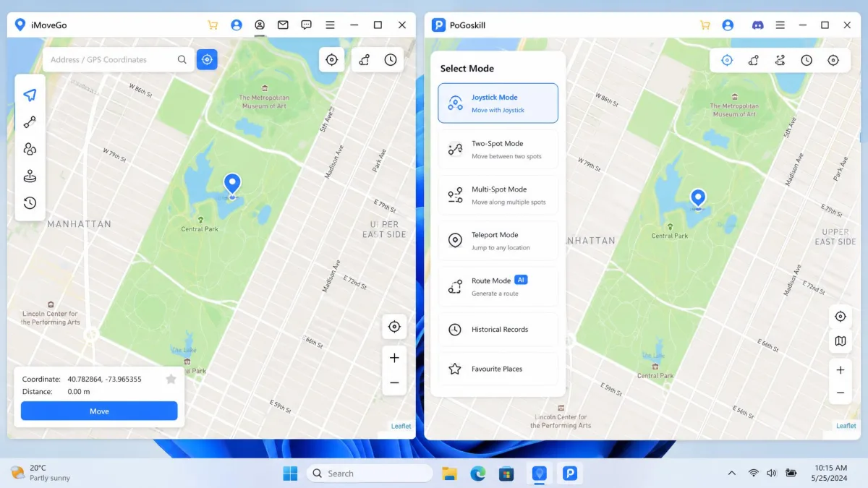
Task: Select the teleport paper-plane tool in iMoveGo sidebar
Action: tap(30, 95)
